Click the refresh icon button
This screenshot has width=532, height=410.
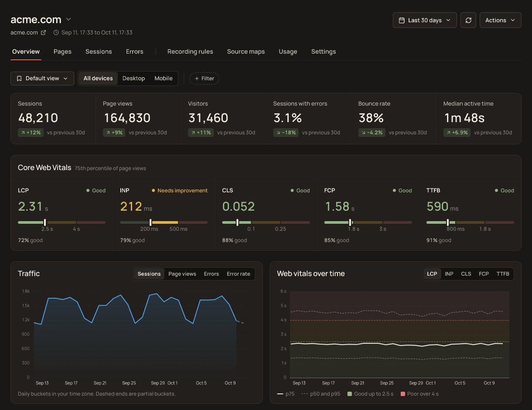468,20
